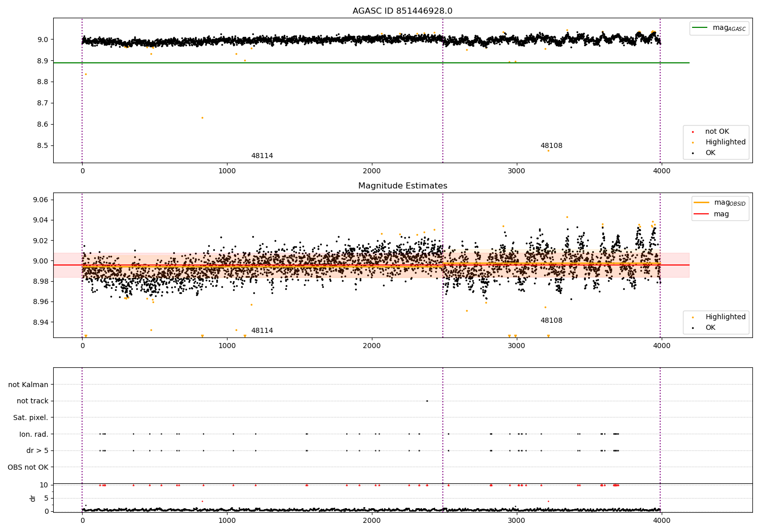Click the '48108' annotation in Magnitude Estimates plot
760x532 pixels.
pos(551,321)
